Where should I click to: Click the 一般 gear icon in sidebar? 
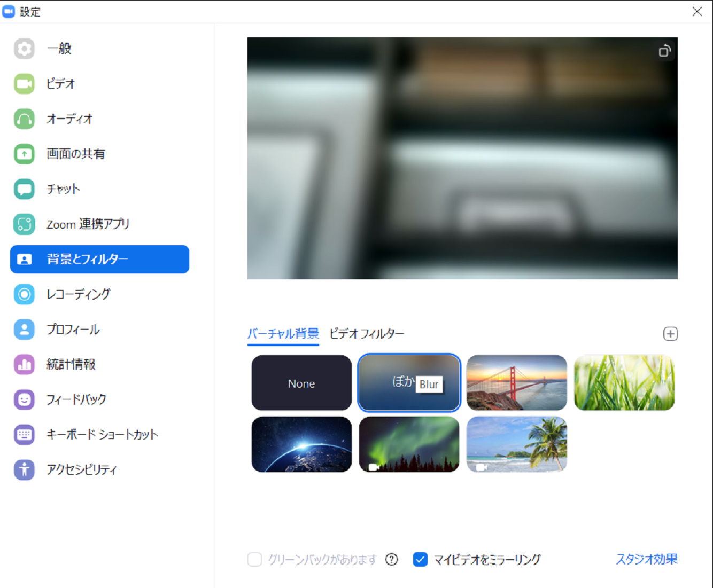click(24, 49)
